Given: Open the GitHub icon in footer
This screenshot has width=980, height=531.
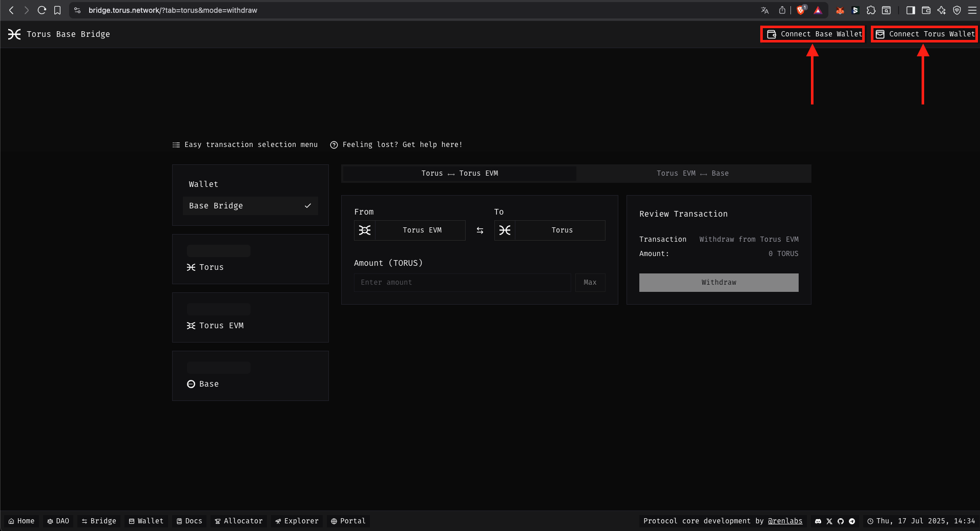Looking at the screenshot, I should 841,521.
